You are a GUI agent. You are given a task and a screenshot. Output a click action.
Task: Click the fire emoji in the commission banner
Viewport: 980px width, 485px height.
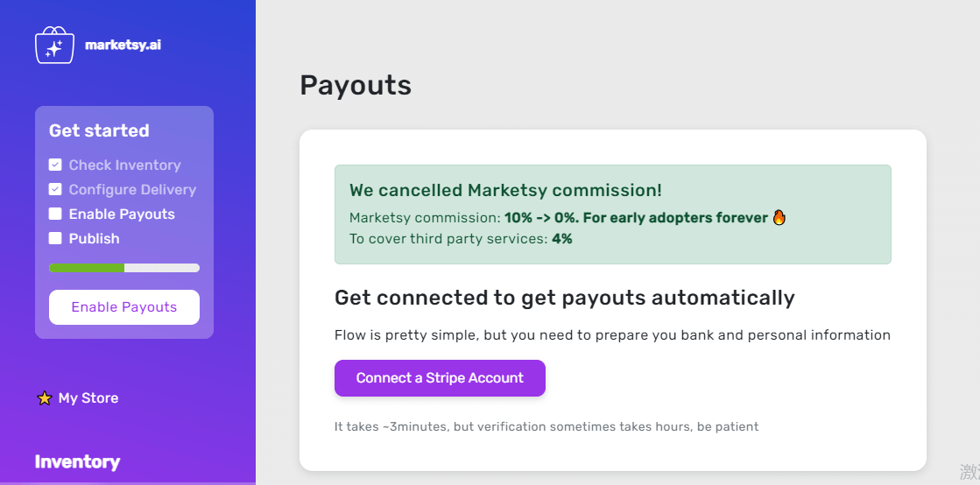[779, 217]
